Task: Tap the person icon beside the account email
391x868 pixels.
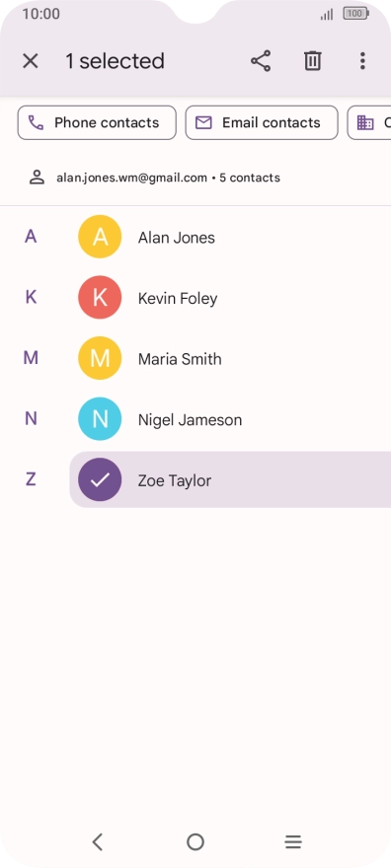Action: (x=37, y=178)
